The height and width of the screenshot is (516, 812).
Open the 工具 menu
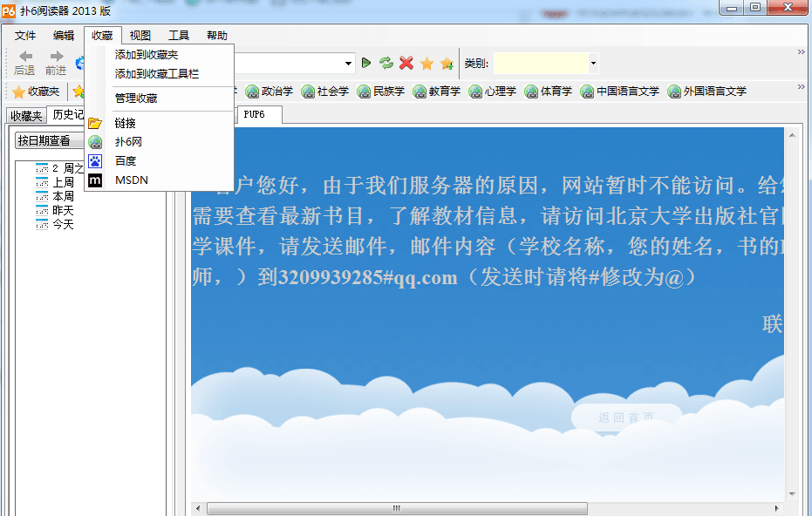(179, 35)
